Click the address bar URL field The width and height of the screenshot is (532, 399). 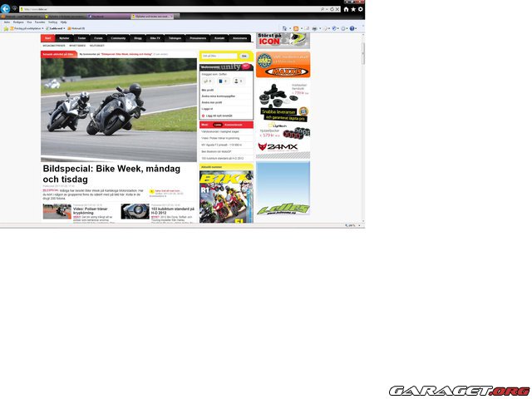point(166,9)
